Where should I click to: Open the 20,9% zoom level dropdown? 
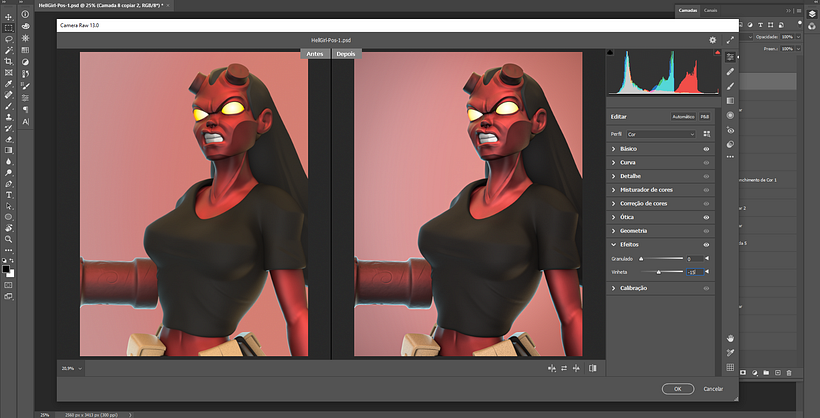pos(72,368)
